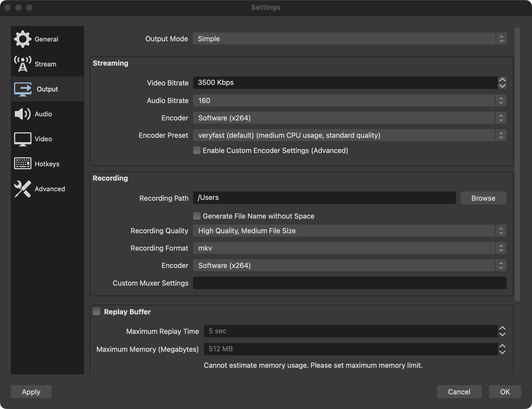Click the Advanced wrench-and-screwdriver icon
This screenshot has width=532, height=409.
23,189
